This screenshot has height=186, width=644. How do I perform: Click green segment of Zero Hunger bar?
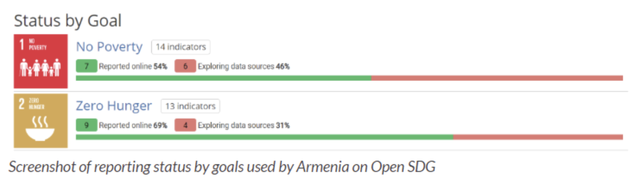265,137
